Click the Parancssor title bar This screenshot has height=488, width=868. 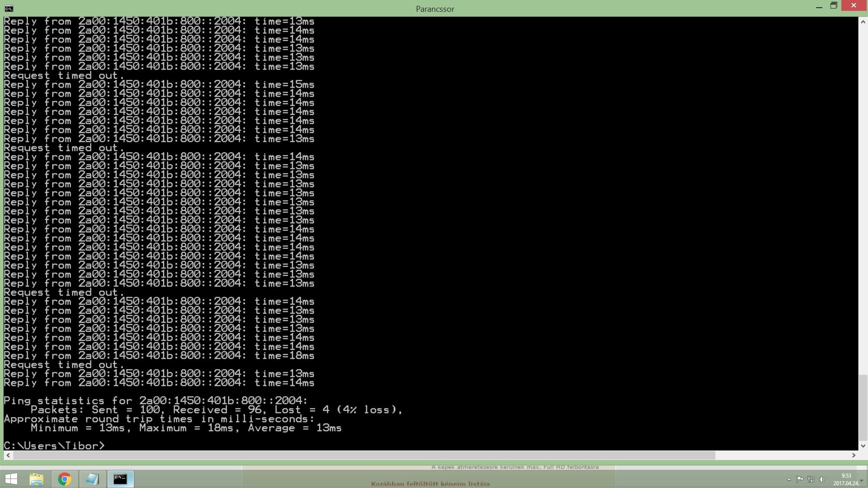coord(435,9)
